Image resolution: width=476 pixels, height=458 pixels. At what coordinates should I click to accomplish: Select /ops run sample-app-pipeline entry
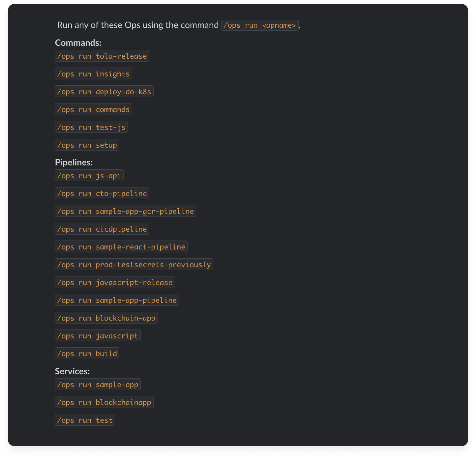pyautogui.click(x=117, y=300)
